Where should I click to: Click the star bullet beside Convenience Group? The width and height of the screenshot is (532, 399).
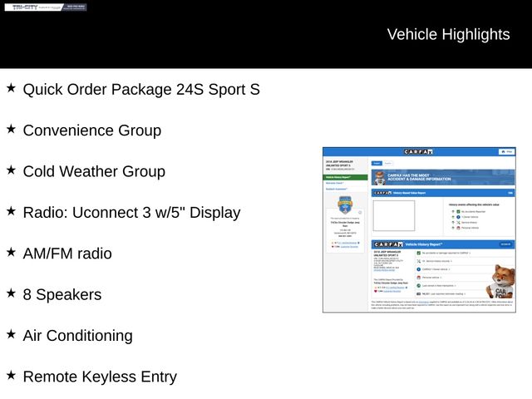(11, 130)
